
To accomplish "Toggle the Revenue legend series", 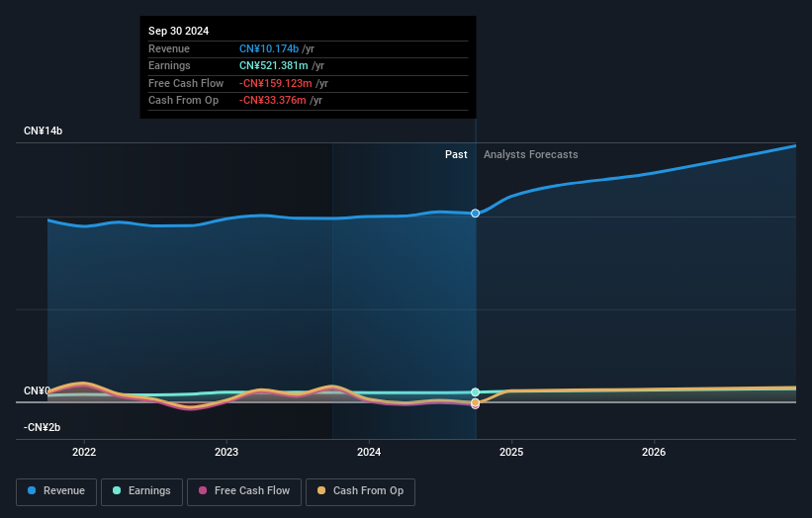I will [56, 491].
